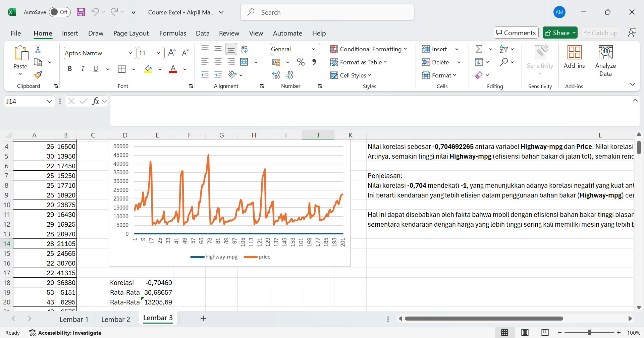Open the Name Box dropdown arrow
Screen dimensions: 644x338
click(50, 101)
